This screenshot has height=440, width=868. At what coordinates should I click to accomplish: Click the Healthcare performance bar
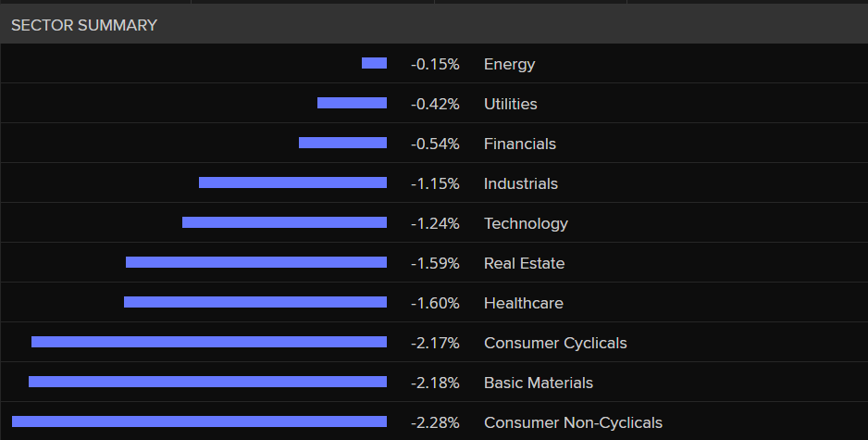(255, 302)
